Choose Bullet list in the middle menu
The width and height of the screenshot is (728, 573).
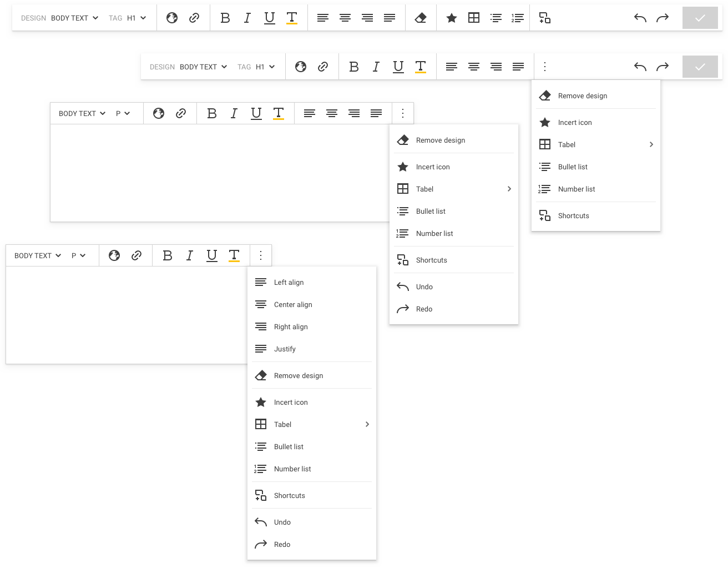454,211
